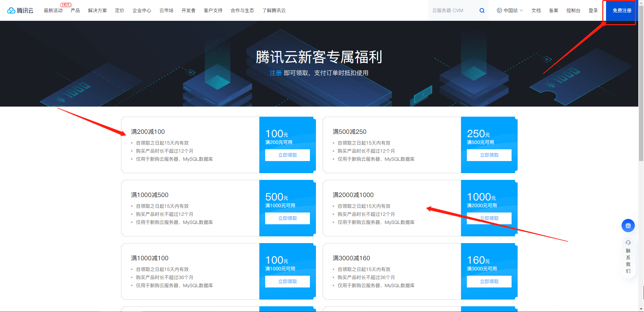Claim the 满200减100 coupon
Image resolution: width=644 pixels, height=312 pixels.
[287, 155]
